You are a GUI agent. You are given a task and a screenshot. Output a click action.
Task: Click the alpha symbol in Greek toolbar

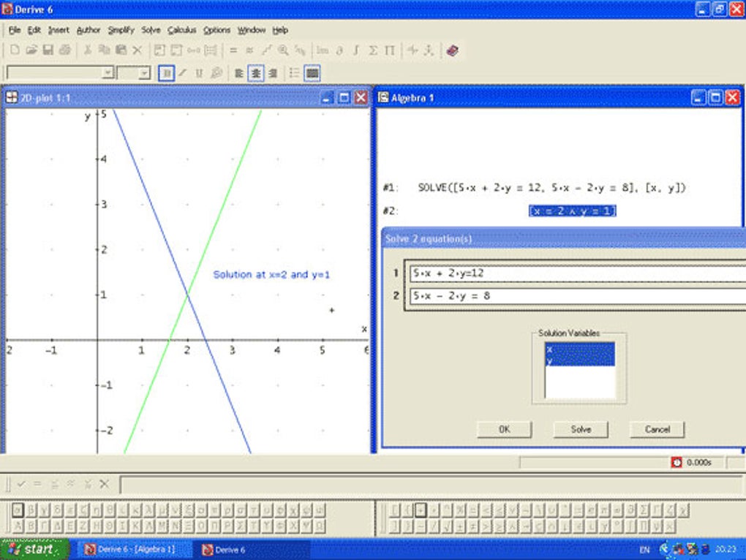17,510
